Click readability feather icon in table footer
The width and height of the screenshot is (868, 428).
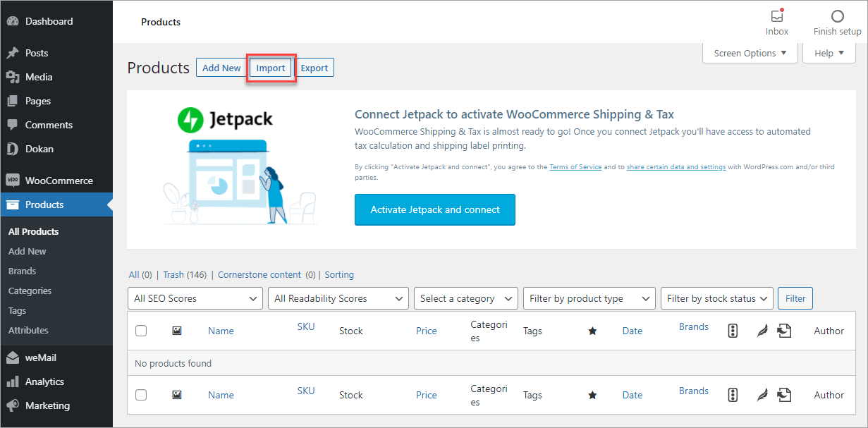point(762,395)
